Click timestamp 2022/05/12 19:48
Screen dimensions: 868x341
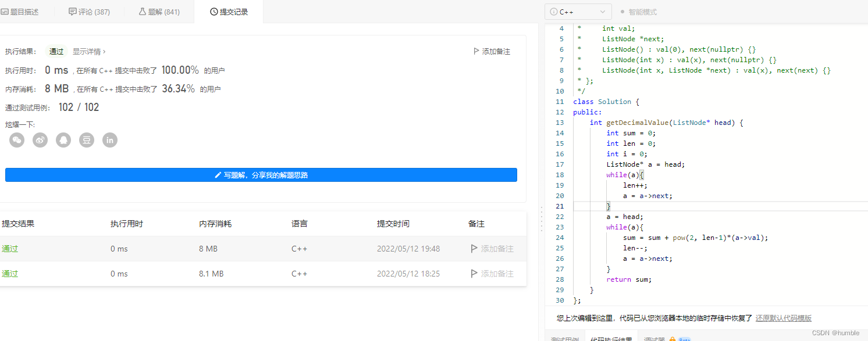[408, 249]
